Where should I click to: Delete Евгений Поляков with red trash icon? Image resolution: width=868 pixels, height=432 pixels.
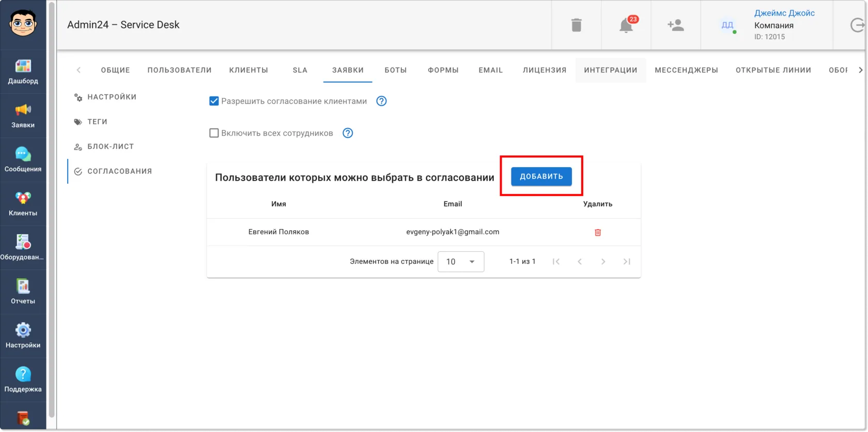[x=598, y=232]
